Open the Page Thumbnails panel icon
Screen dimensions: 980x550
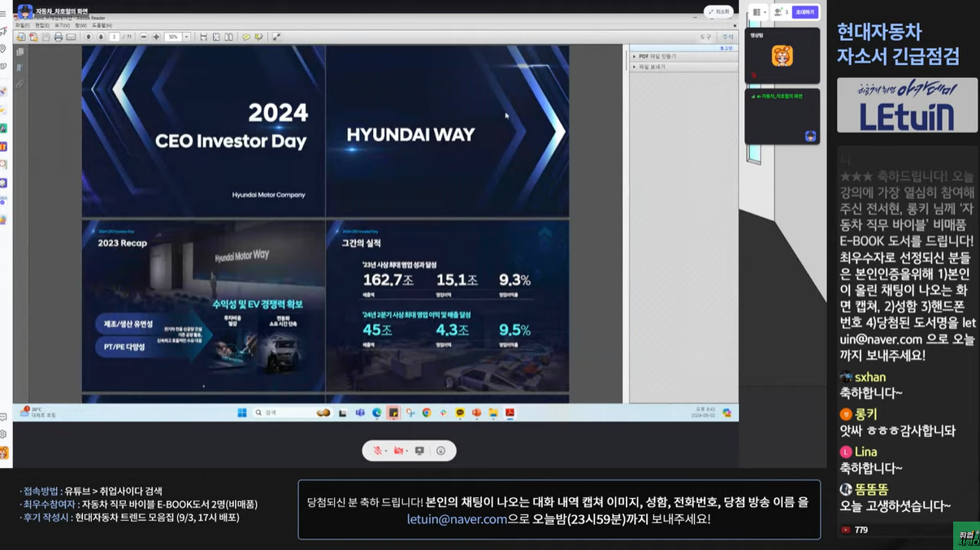coord(20,52)
